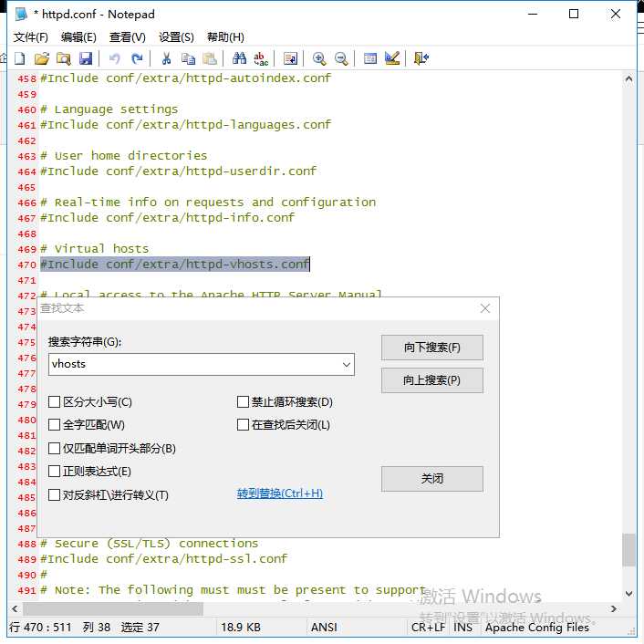Click line '#Include conf/extra/httpd-autoindex.conf'

(x=185, y=78)
